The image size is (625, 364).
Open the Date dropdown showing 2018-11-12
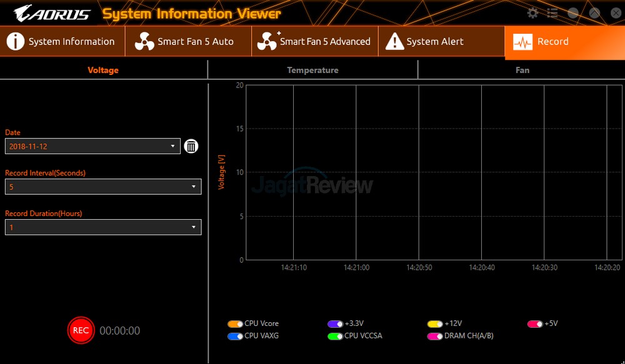click(x=92, y=146)
